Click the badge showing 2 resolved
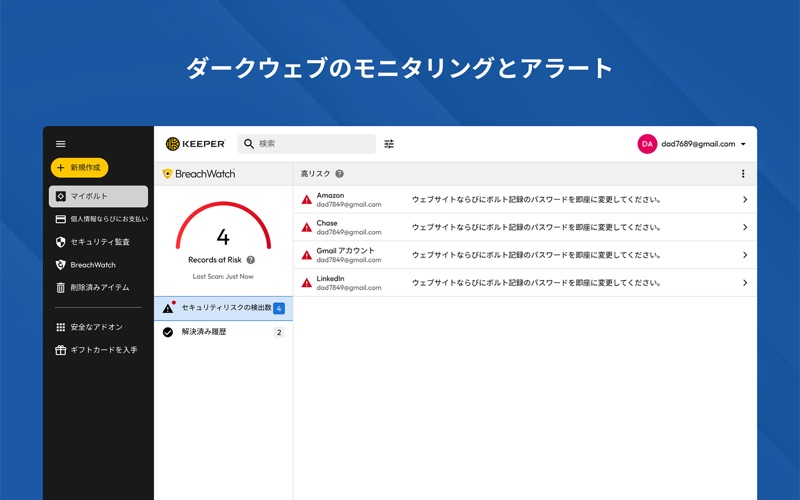Viewport: 800px width, 500px height. 279,333
